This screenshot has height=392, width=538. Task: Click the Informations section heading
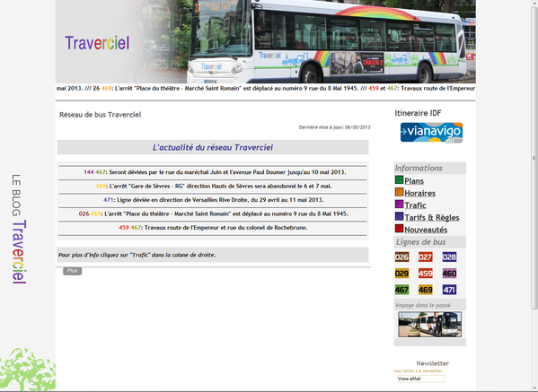point(419,169)
